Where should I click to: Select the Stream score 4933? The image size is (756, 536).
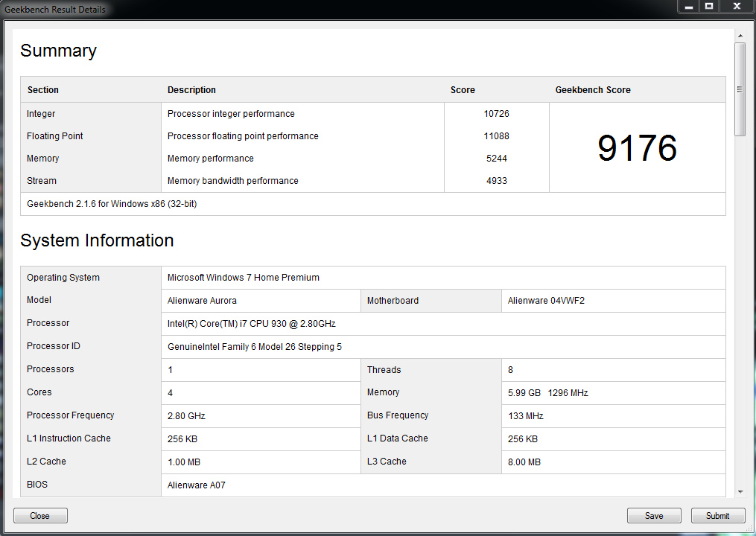coord(496,181)
